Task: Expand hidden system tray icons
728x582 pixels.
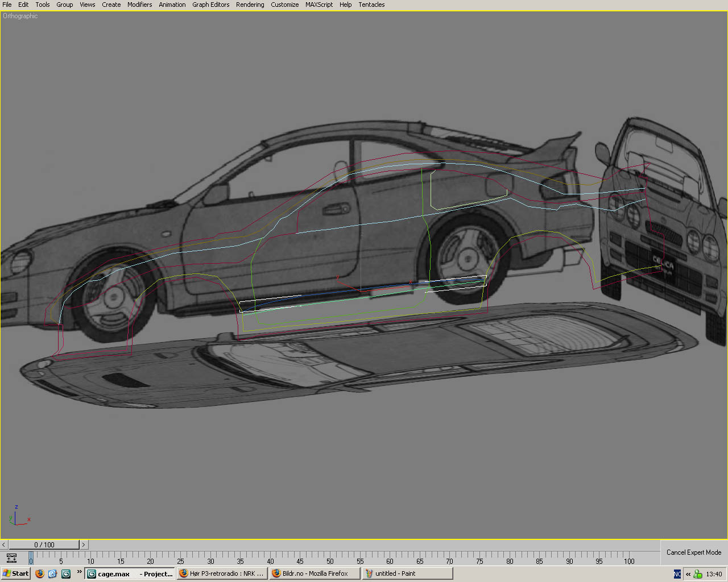Action: pyautogui.click(x=688, y=574)
